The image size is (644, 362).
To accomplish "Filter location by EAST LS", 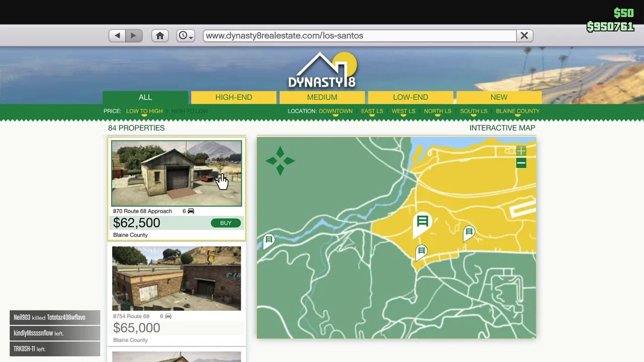I will [372, 111].
